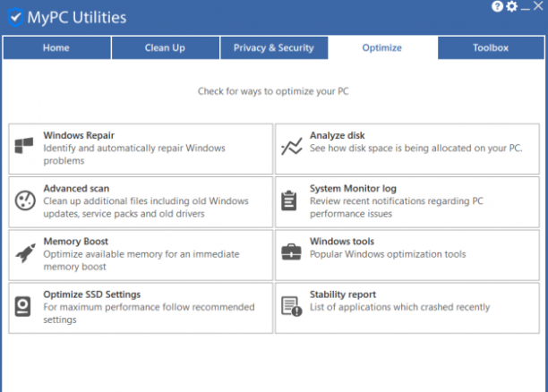Run Memory Boost title

(x=76, y=242)
